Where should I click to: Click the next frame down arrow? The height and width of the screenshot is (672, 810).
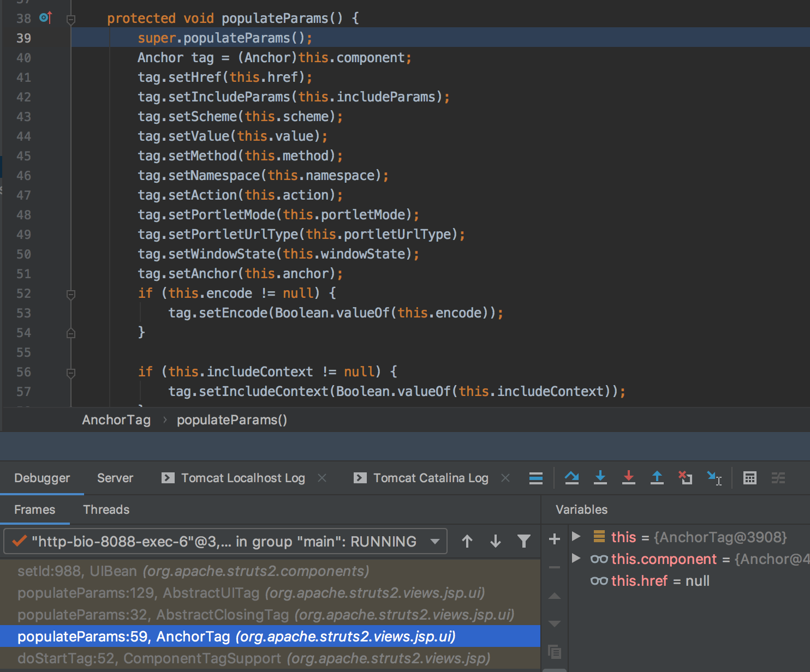tap(496, 541)
